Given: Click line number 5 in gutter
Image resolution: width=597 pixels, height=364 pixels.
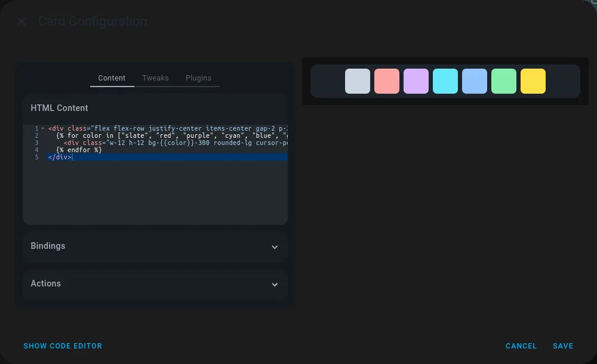Looking at the screenshot, I should point(36,158).
